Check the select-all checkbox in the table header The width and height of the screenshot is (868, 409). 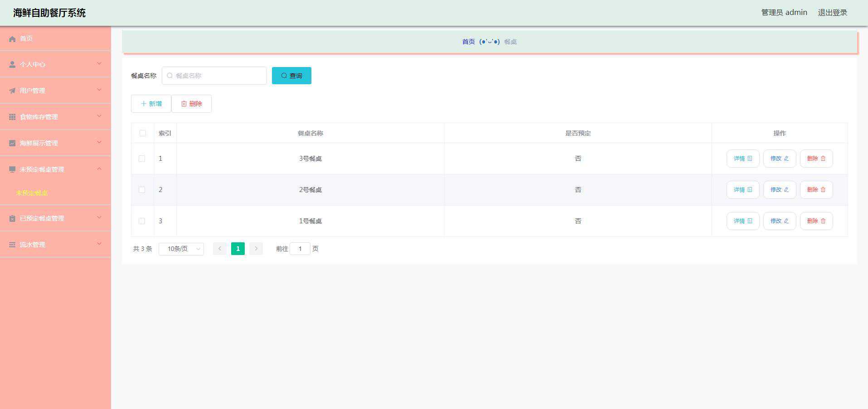[143, 133]
